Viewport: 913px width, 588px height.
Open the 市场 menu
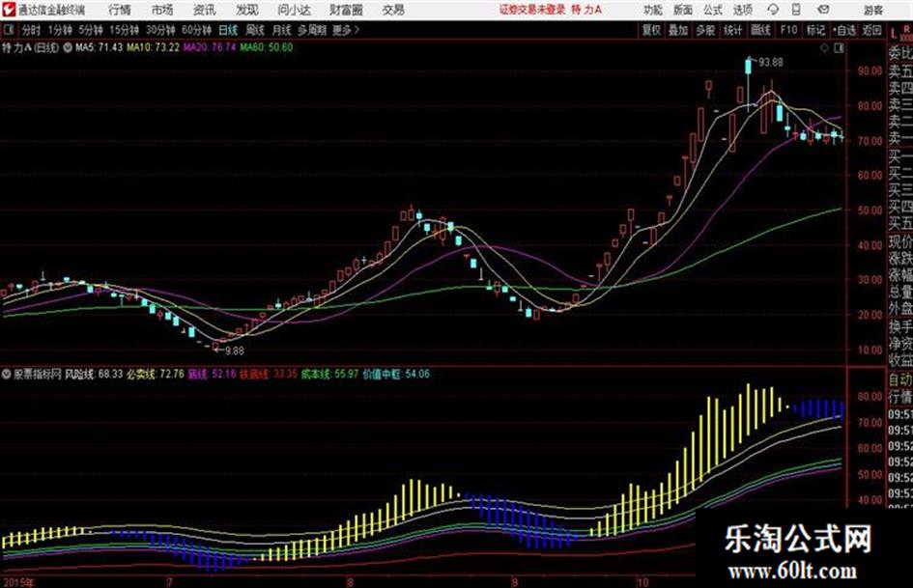click(162, 10)
